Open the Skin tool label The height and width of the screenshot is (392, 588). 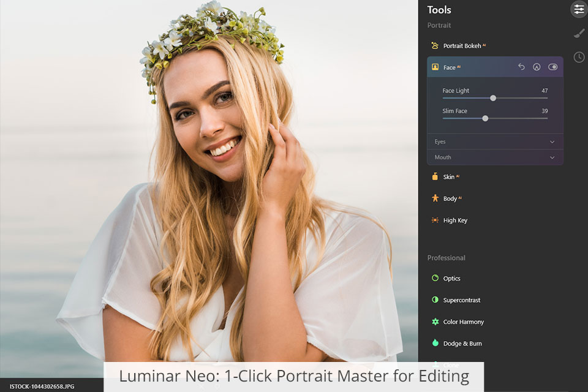pos(449,176)
